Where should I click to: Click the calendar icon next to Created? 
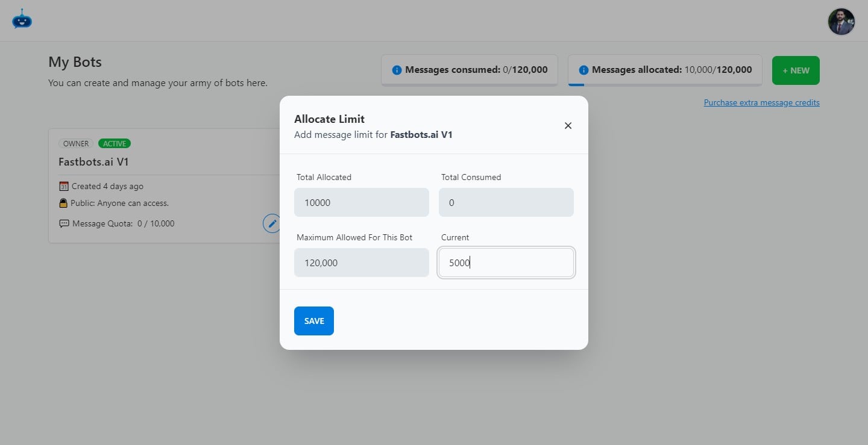pyautogui.click(x=64, y=186)
